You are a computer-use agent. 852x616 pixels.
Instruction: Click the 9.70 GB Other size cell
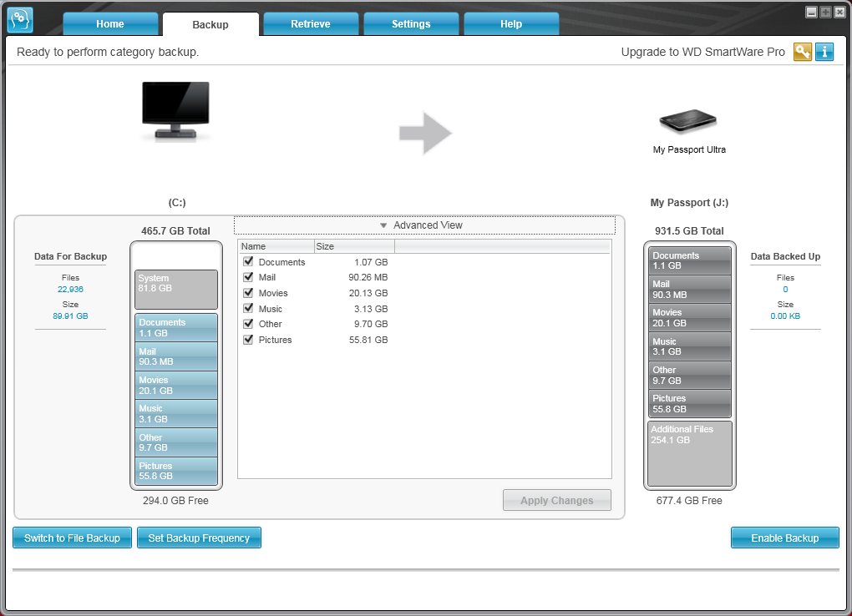[371, 324]
